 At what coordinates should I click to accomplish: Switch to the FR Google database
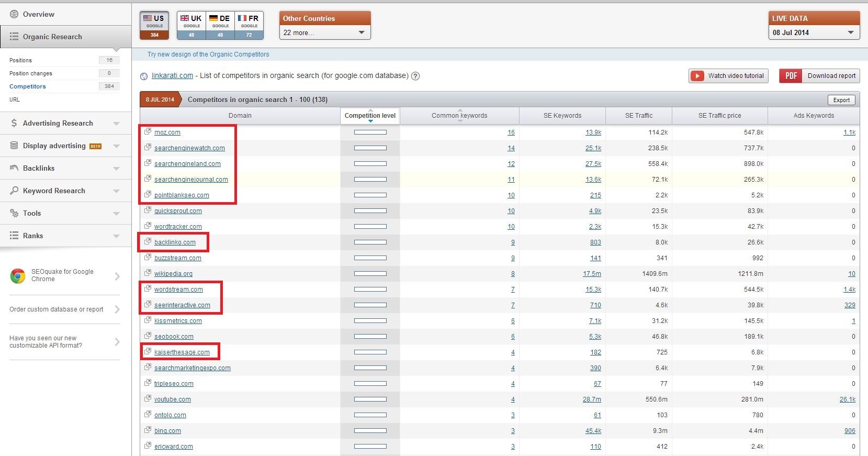point(249,25)
